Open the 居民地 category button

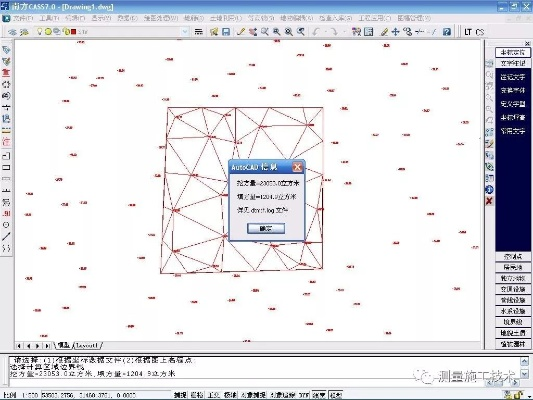(513, 267)
